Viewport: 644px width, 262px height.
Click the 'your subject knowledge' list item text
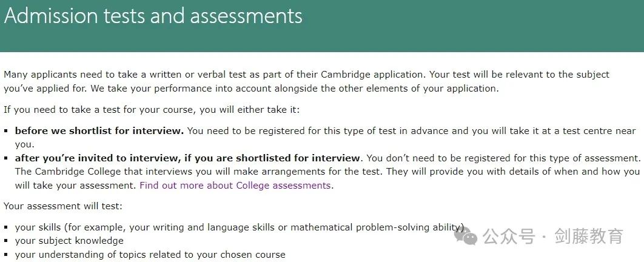tap(69, 241)
